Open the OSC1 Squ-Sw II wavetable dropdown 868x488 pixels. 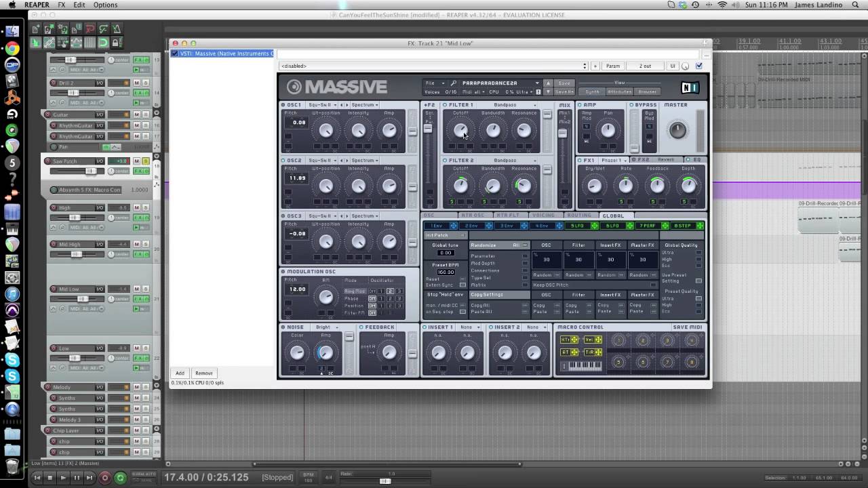pyautogui.click(x=322, y=105)
